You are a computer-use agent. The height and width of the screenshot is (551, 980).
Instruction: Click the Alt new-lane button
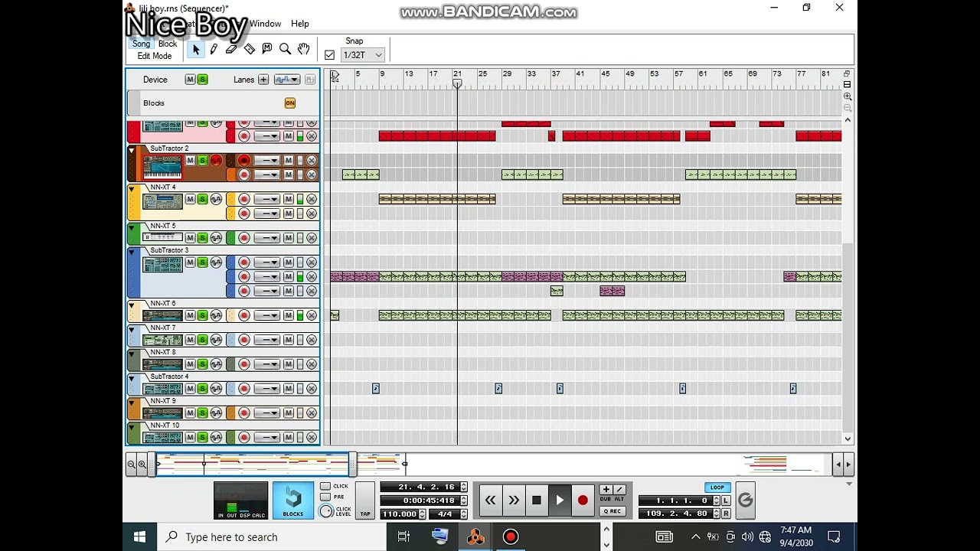(x=619, y=490)
